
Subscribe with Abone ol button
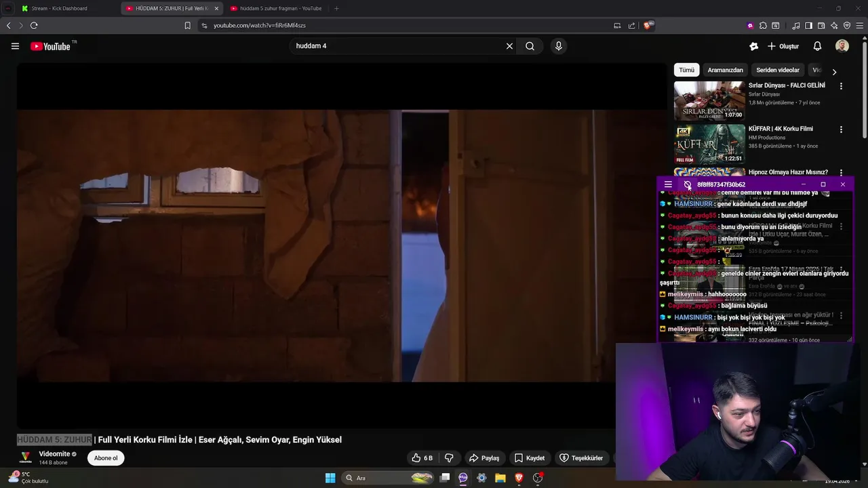(106, 458)
